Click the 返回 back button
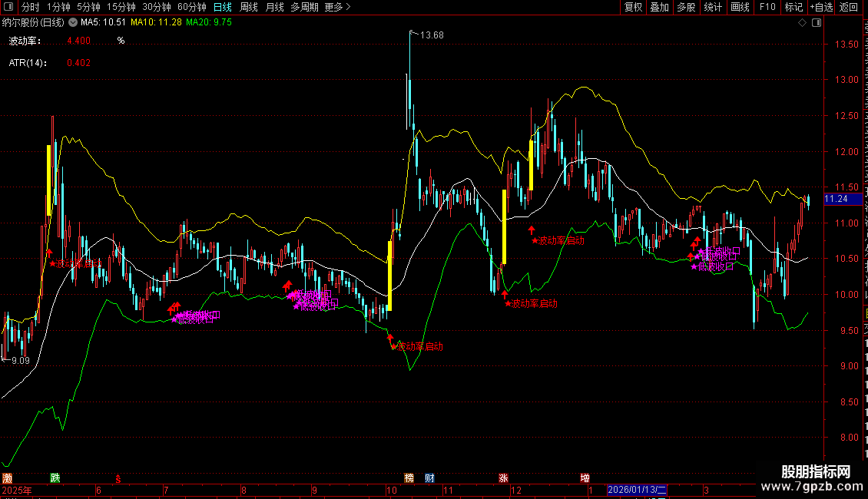The image size is (868, 499). 848,7
